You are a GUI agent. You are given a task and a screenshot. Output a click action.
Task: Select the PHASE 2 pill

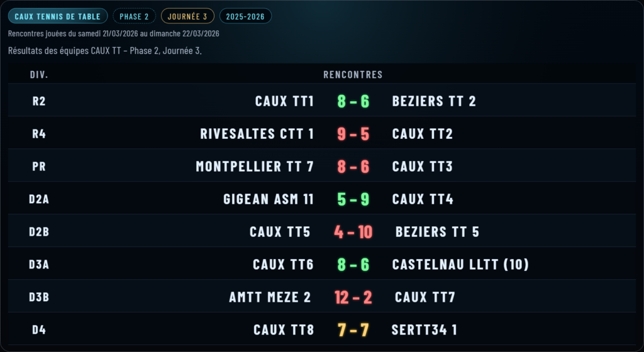(x=134, y=16)
